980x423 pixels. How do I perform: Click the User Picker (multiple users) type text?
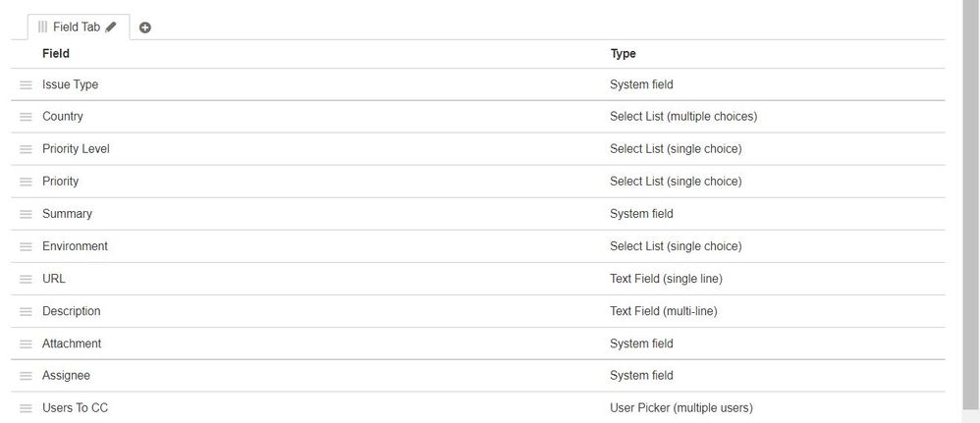point(681,408)
